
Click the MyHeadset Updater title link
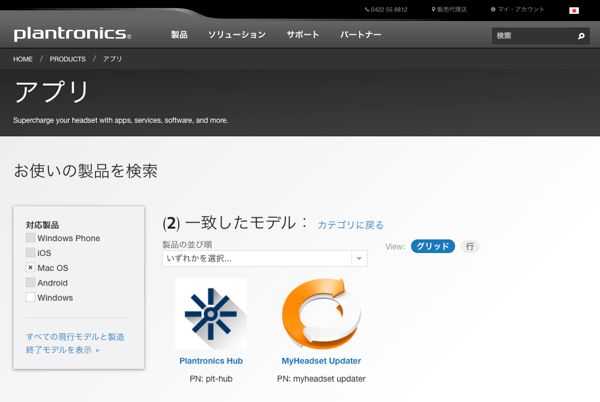(x=321, y=361)
